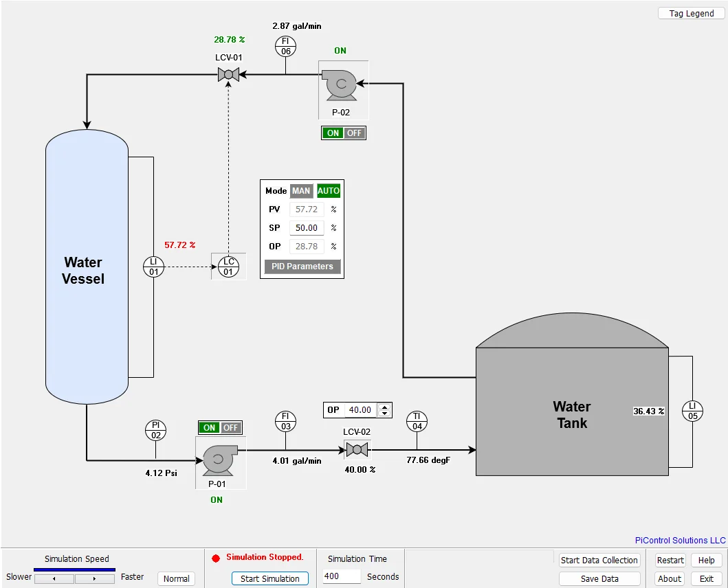This screenshot has height=588, width=728.
Task: Click the FI 06 flow indicator bubble
Action: pos(285,47)
